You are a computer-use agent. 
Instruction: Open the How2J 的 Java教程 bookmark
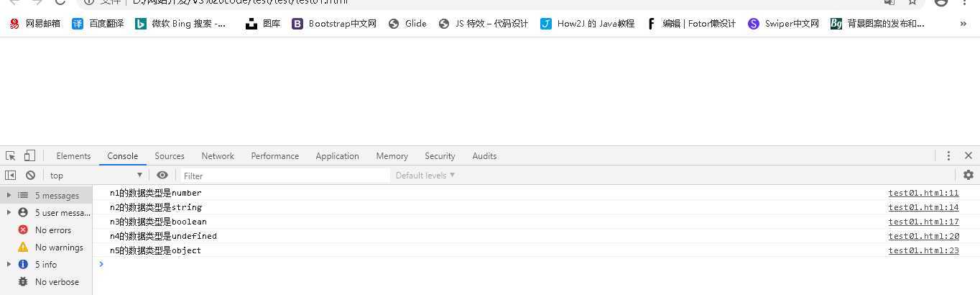click(x=587, y=24)
